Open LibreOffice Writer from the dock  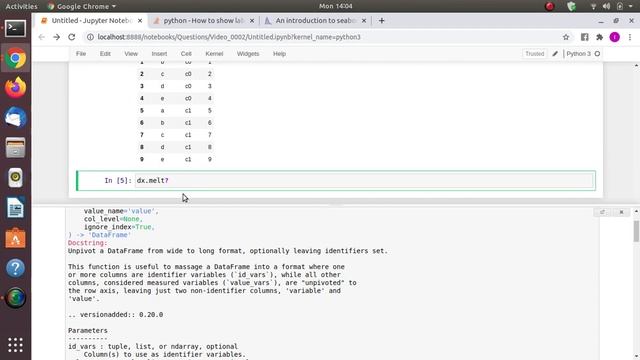point(15,208)
